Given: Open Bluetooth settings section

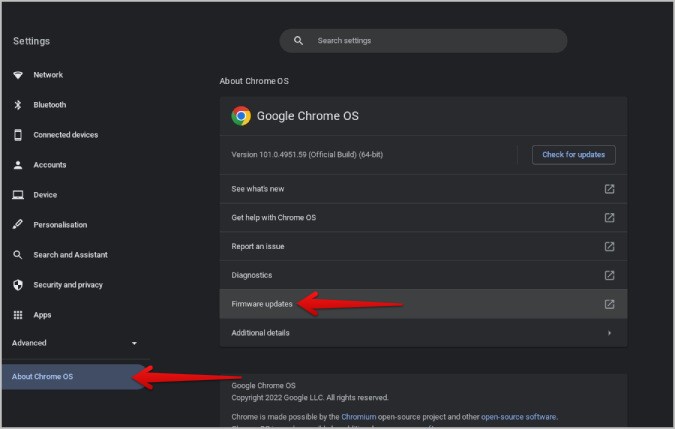Looking at the screenshot, I should coord(50,105).
